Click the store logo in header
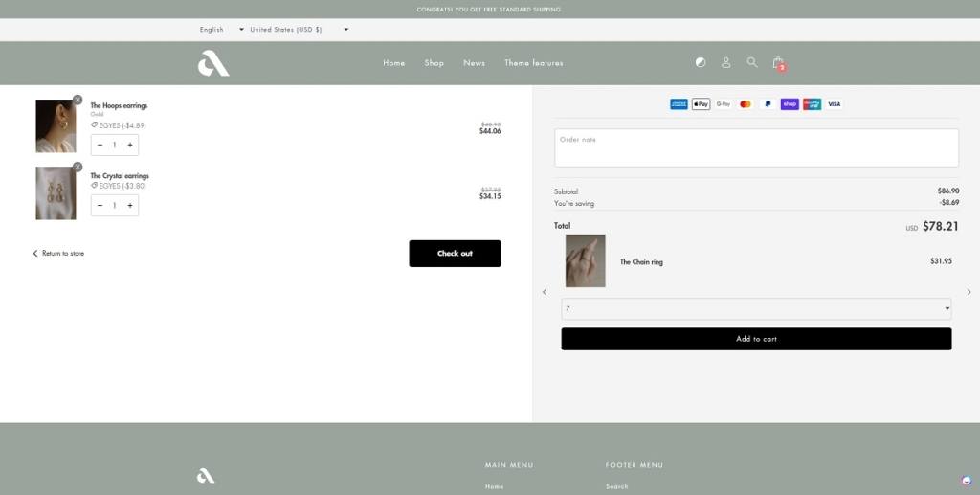The image size is (980, 495). point(213,63)
